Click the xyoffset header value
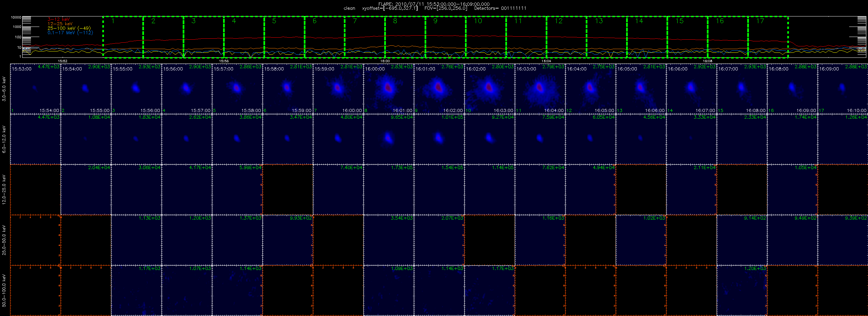Viewport: 868px width, 316px height. click(390, 8)
